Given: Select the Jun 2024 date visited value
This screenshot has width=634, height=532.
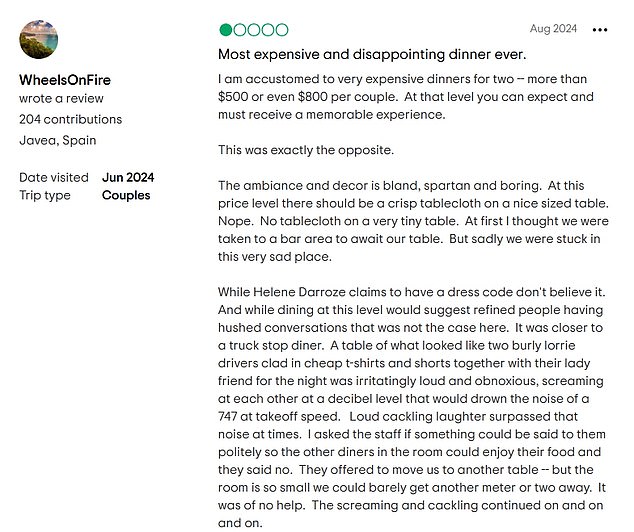Looking at the screenshot, I should tap(128, 177).
